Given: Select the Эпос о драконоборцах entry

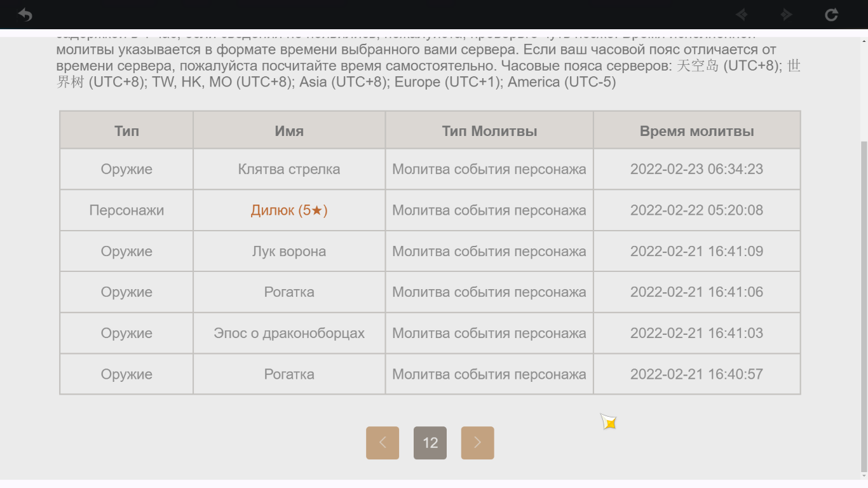Looking at the screenshot, I should click(x=289, y=334).
